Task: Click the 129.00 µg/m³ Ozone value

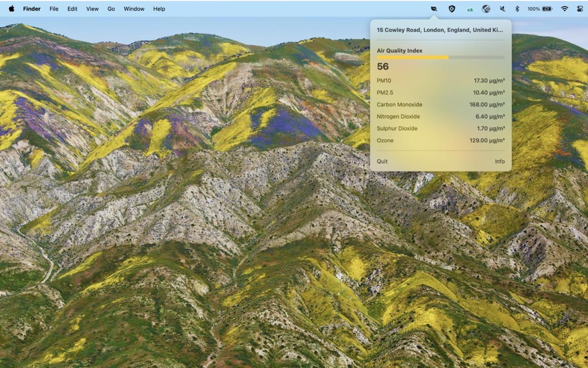Action: click(x=487, y=141)
